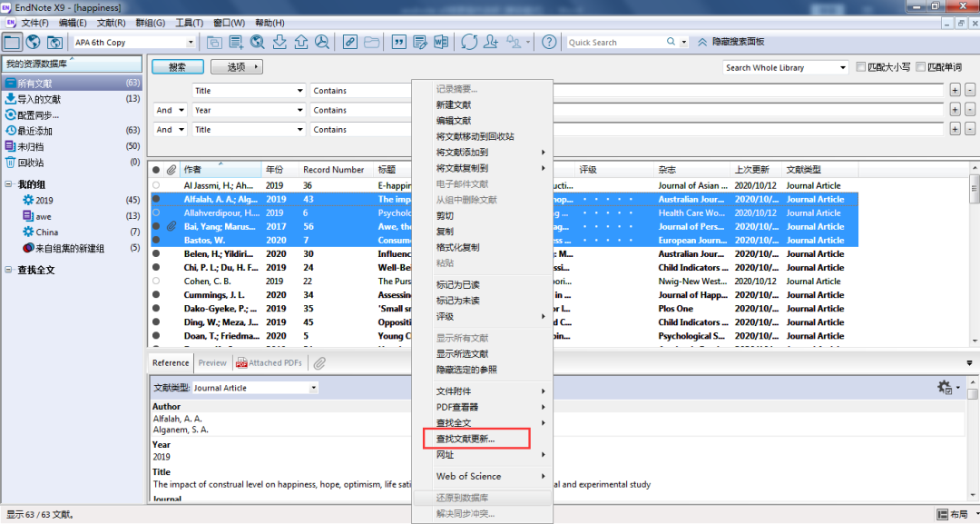Toggle read status circle for Cohen, C. B. row
This screenshot has height=524, width=980.
pyautogui.click(x=156, y=282)
